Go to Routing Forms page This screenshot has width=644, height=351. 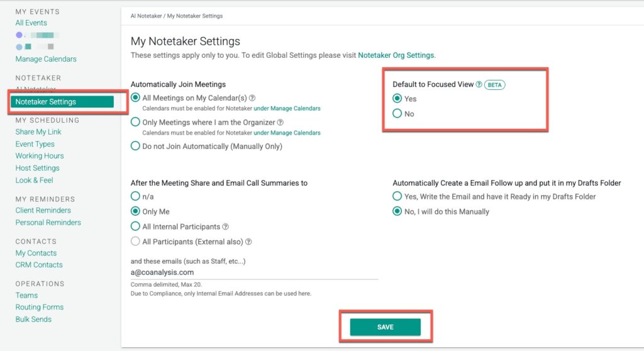(x=39, y=308)
